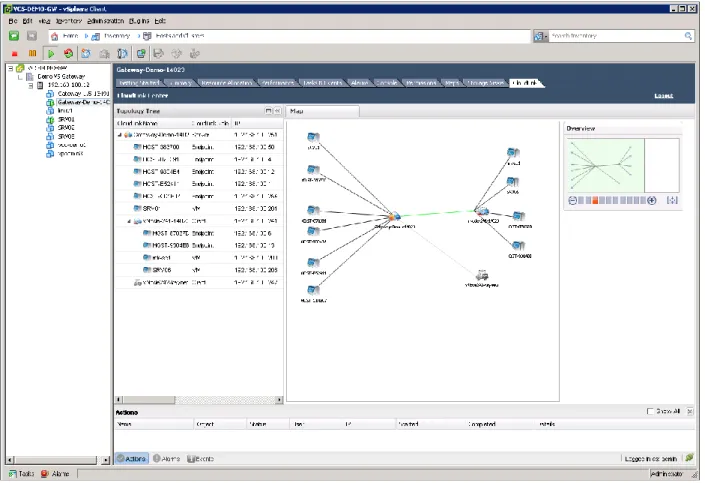Screen dimensions: 705x483
Task: Click the central gateway node on the map
Action: tap(394, 217)
